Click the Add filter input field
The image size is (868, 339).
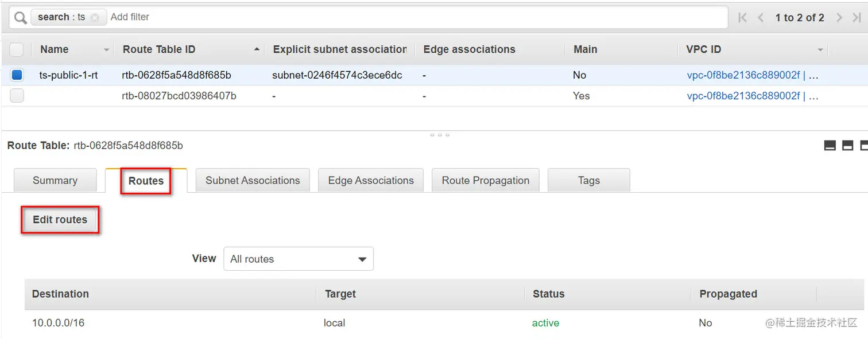point(417,17)
